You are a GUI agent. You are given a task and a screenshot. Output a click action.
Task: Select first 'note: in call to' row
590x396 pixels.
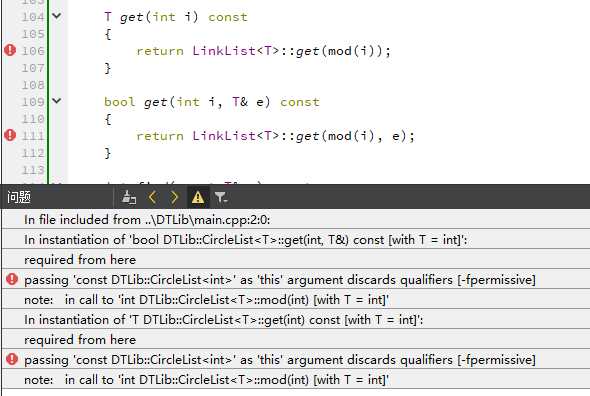click(x=296, y=300)
